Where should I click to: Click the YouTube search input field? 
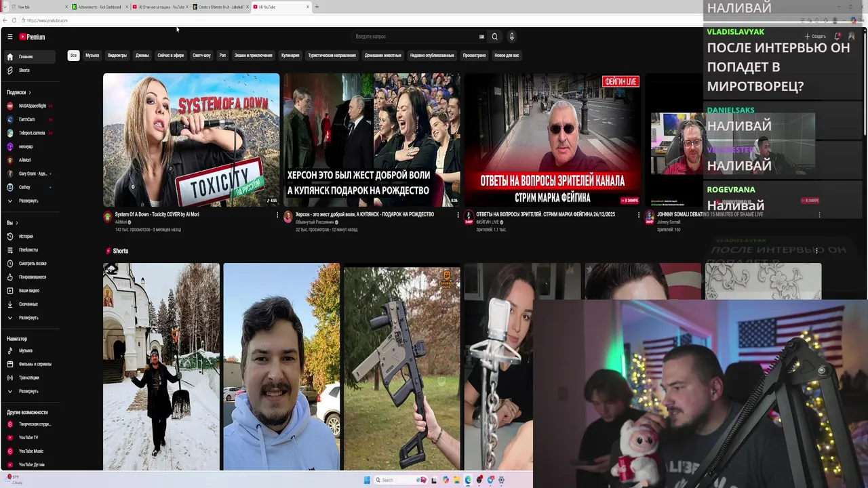tap(414, 37)
